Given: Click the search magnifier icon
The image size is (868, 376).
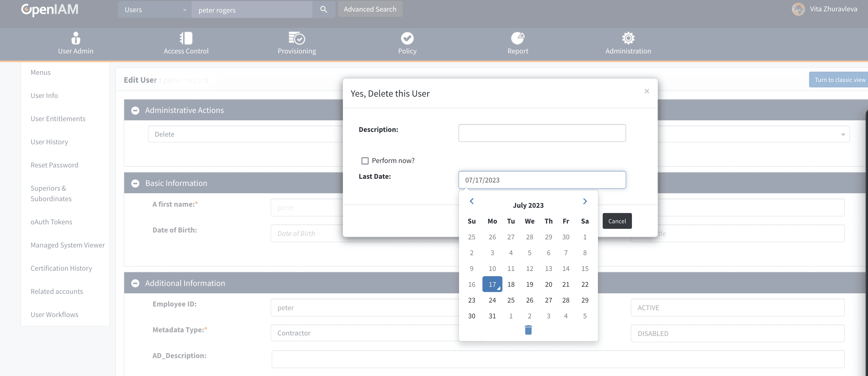Looking at the screenshot, I should (323, 9).
